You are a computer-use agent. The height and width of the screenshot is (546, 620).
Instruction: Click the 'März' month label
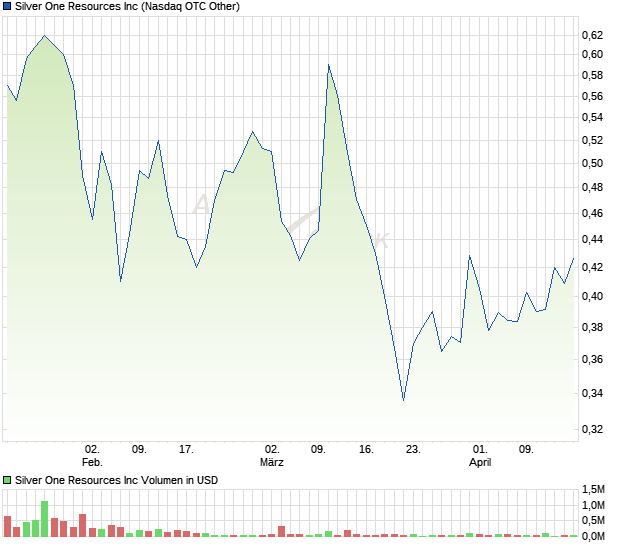pyautogui.click(x=272, y=462)
